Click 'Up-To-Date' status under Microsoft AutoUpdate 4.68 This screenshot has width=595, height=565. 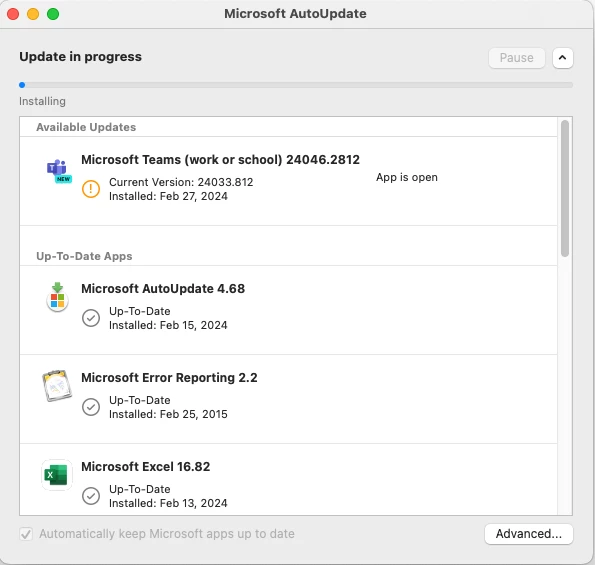click(x=140, y=311)
